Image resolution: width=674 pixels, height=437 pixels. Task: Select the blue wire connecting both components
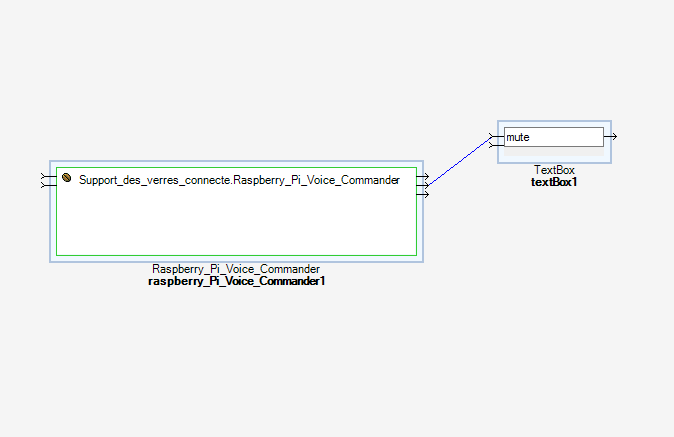[x=460, y=161]
